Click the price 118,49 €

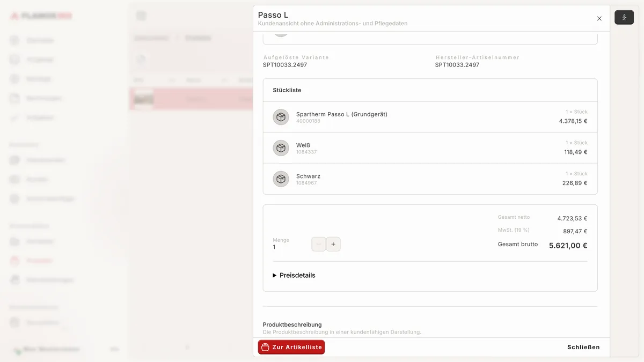coord(576,152)
